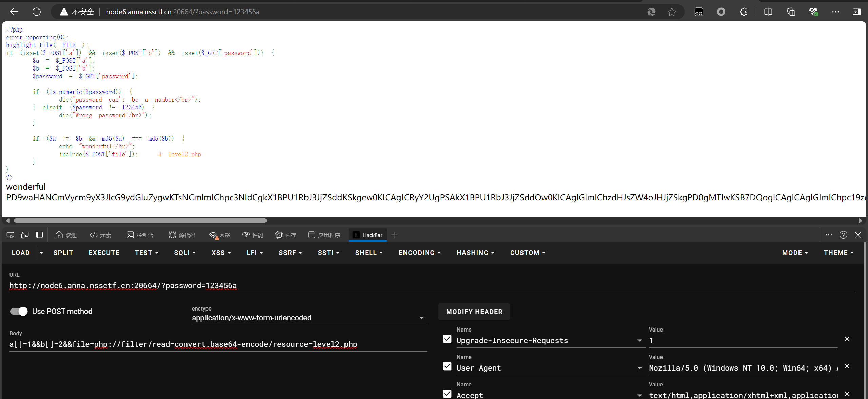The image size is (868, 399).
Task: Uncheck the Upgrade-Insecure-Requests header checkbox
Action: click(x=447, y=339)
